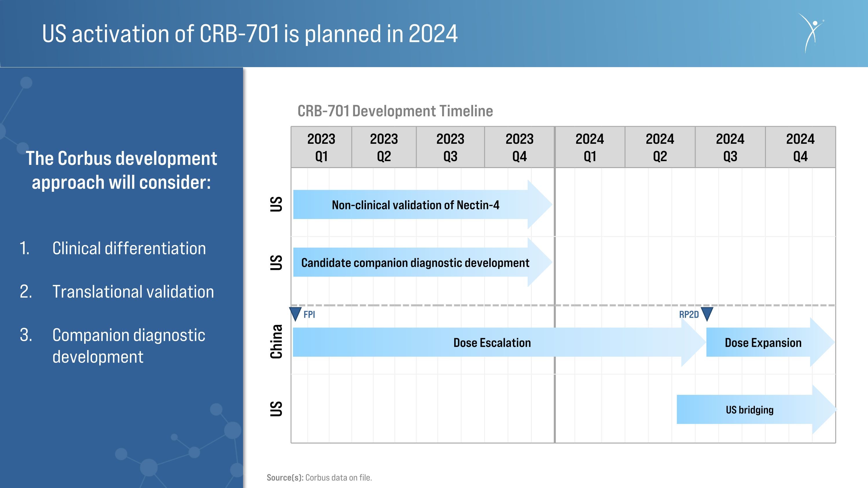Select the 2024 Q1 column header
868x488 pixels.
click(x=590, y=147)
